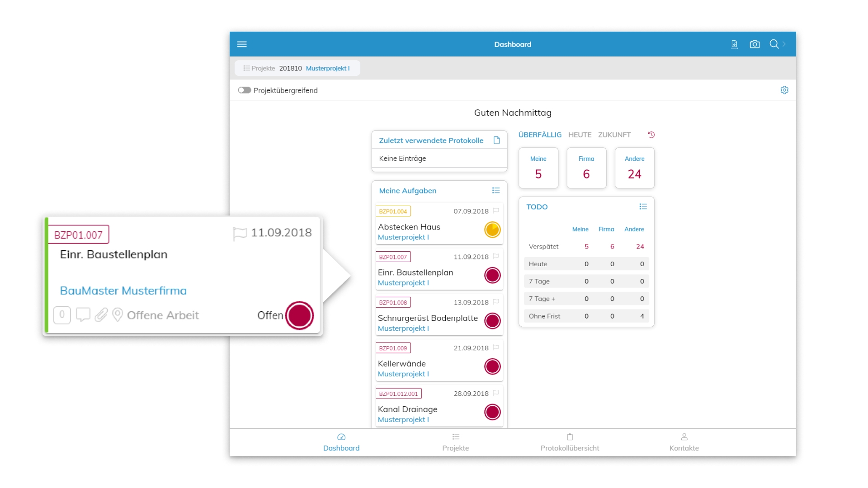
Task: Open search with magnifier icon
Action: 774,44
